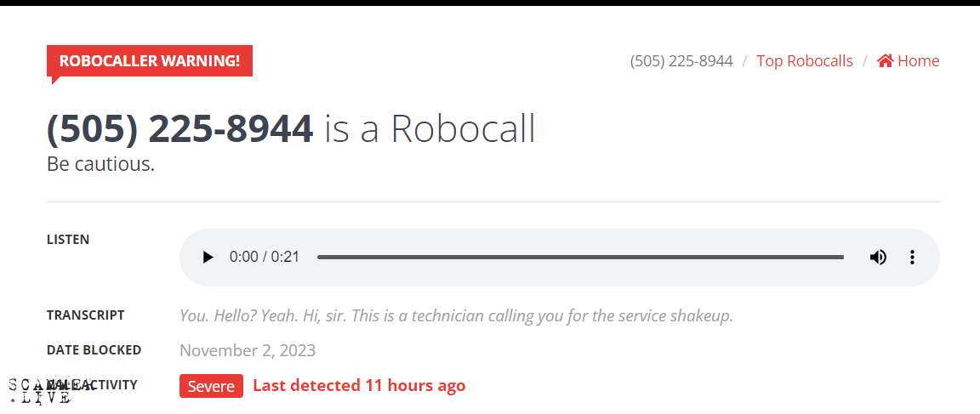Go to the Home link
This screenshot has width=980, height=414.
[909, 60]
